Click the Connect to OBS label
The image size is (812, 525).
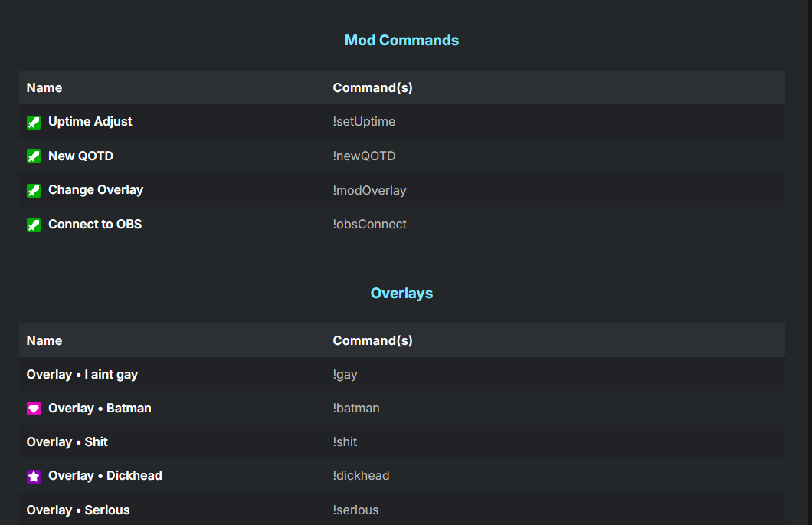(x=95, y=225)
